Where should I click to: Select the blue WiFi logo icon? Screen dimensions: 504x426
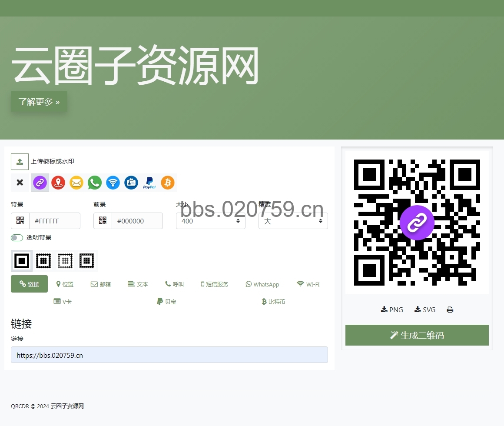click(x=113, y=183)
